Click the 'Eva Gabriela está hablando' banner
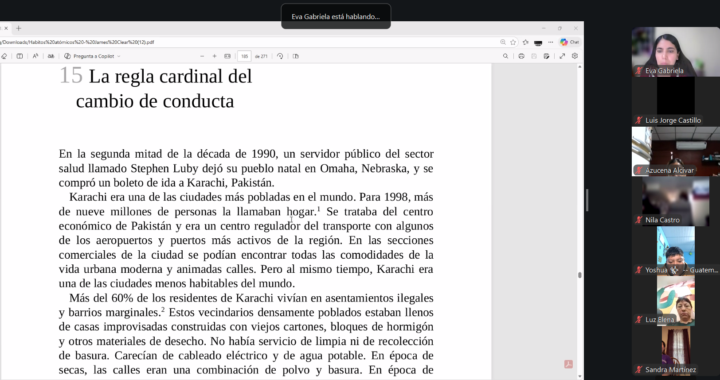 (x=336, y=17)
